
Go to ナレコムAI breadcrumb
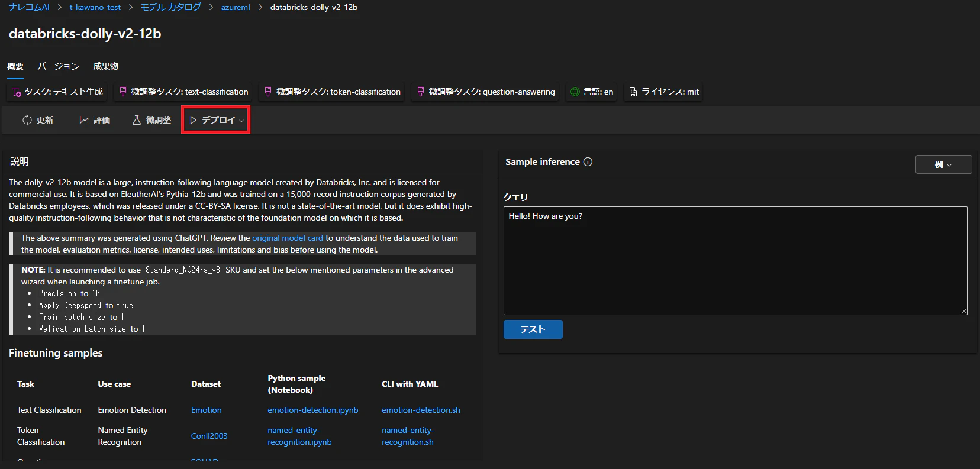[30, 7]
